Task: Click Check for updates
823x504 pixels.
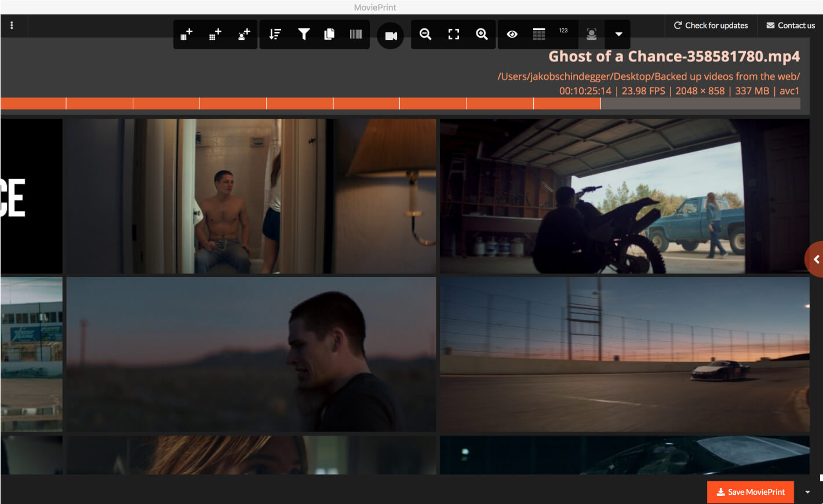Action: point(711,25)
